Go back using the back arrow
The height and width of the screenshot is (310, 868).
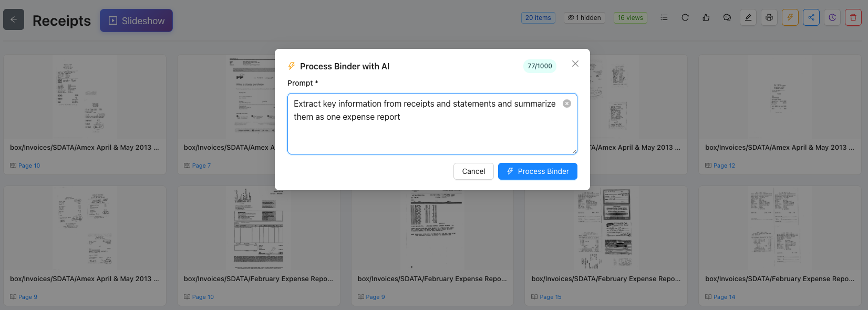(x=13, y=19)
